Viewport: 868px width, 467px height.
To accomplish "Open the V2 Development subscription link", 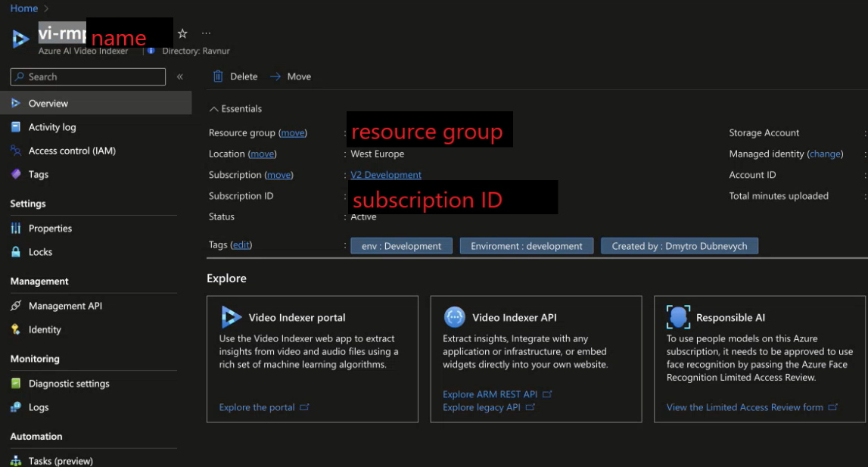I will [386, 175].
